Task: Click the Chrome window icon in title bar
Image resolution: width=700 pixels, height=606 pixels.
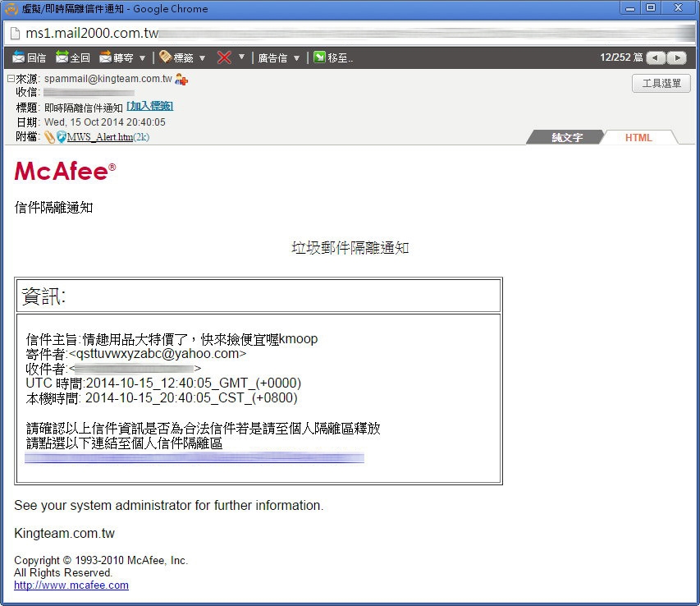Action: [x=11, y=9]
